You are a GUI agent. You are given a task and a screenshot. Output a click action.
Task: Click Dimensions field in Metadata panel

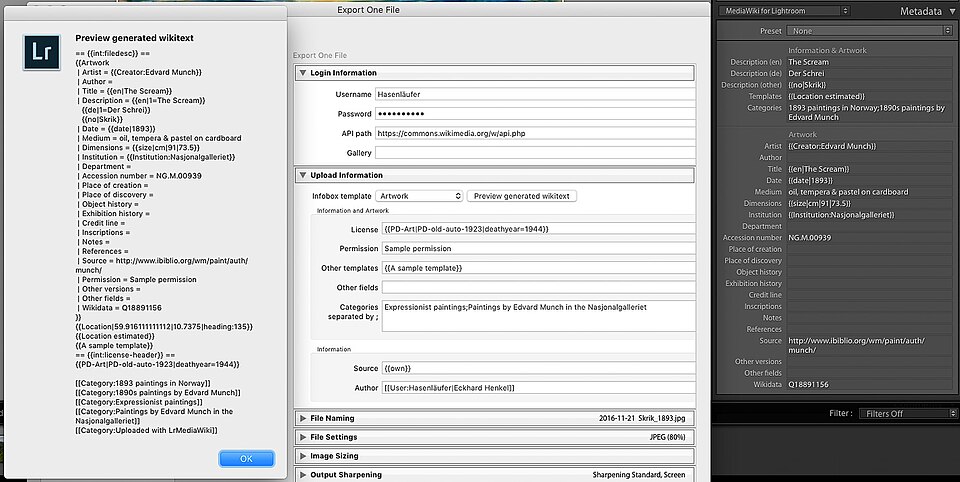click(870, 203)
